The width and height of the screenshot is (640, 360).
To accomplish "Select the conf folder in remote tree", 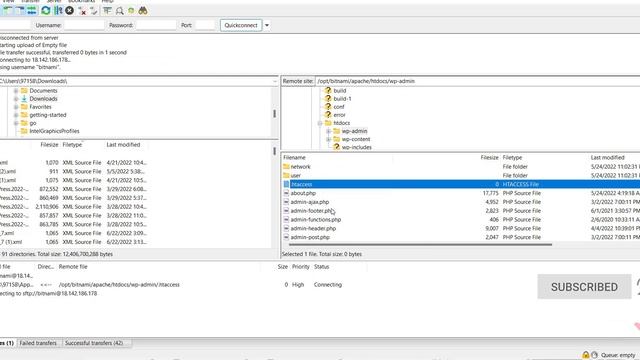I will pyautogui.click(x=339, y=107).
